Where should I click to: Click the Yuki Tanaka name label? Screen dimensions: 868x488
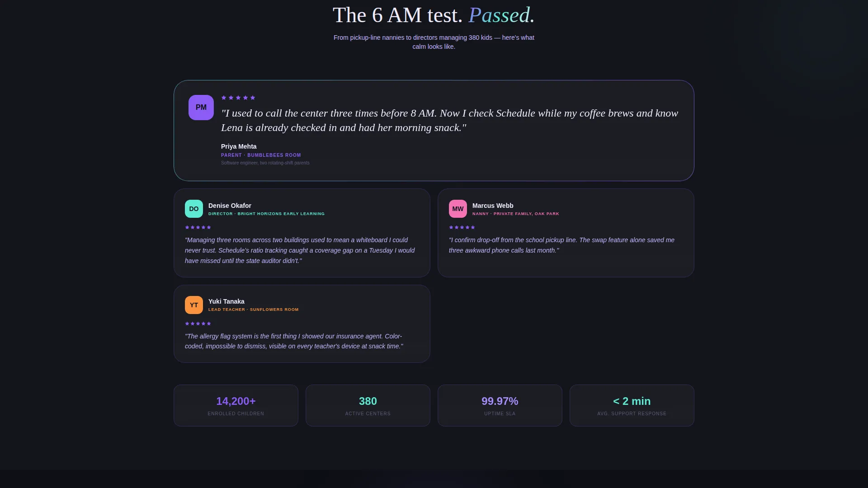[x=226, y=301]
